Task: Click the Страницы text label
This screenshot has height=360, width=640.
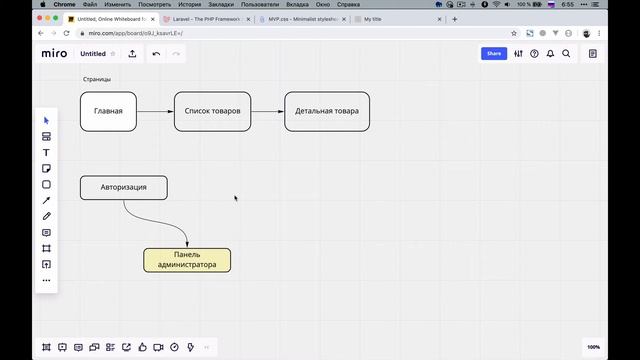Action: (x=97, y=79)
